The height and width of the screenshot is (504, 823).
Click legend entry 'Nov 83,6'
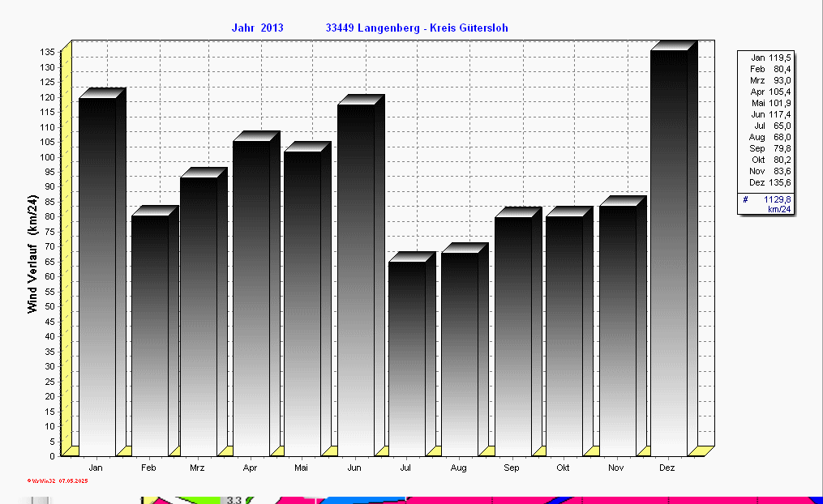pyautogui.click(x=770, y=172)
